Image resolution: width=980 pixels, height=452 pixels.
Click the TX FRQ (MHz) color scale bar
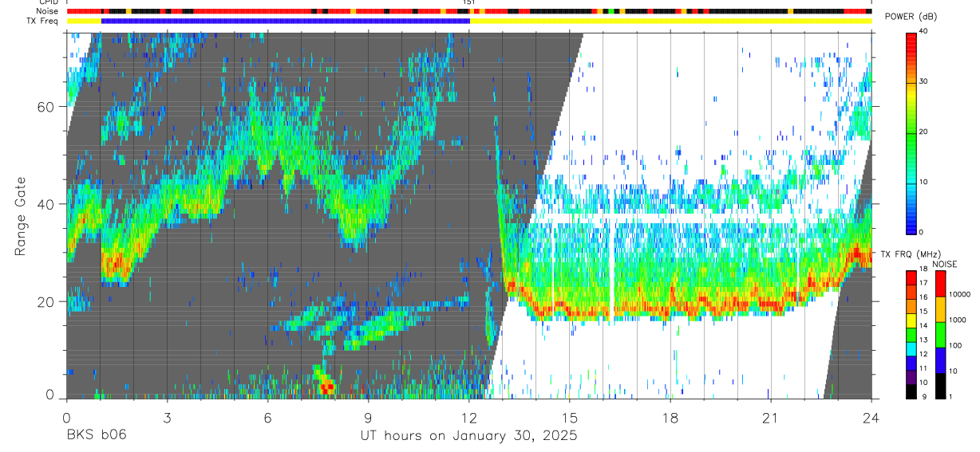pos(911,335)
